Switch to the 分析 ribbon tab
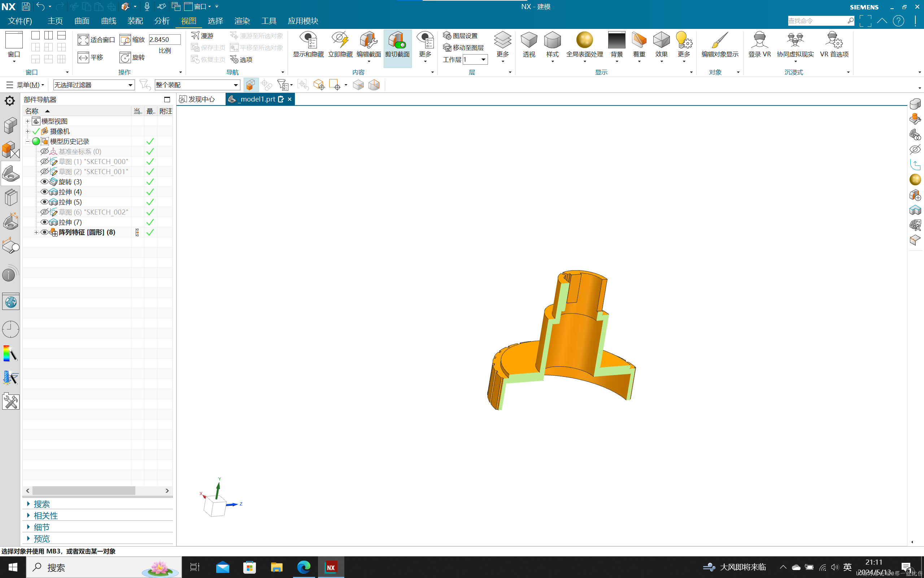Image resolution: width=924 pixels, height=578 pixels. [x=162, y=21]
